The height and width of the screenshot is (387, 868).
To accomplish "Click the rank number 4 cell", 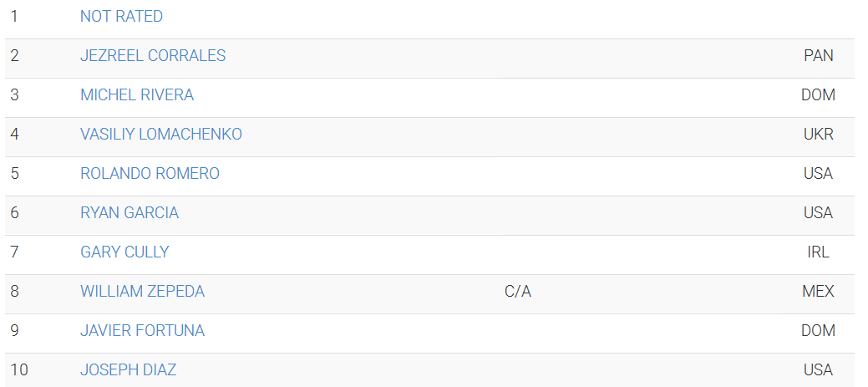I will pyautogui.click(x=14, y=135).
